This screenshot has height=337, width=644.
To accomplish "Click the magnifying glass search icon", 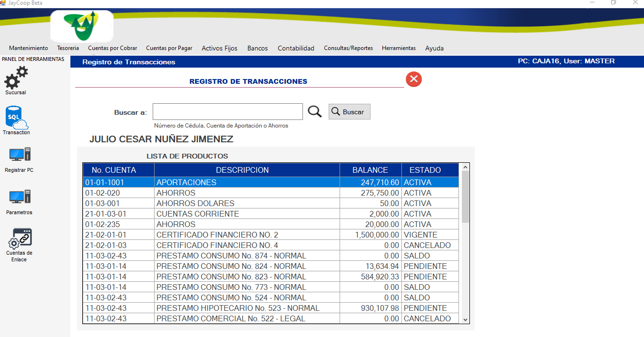I will [314, 111].
